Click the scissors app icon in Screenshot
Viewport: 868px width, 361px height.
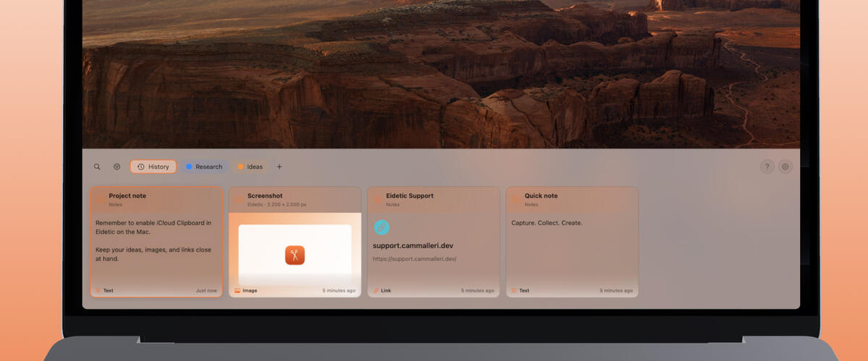coord(295,255)
